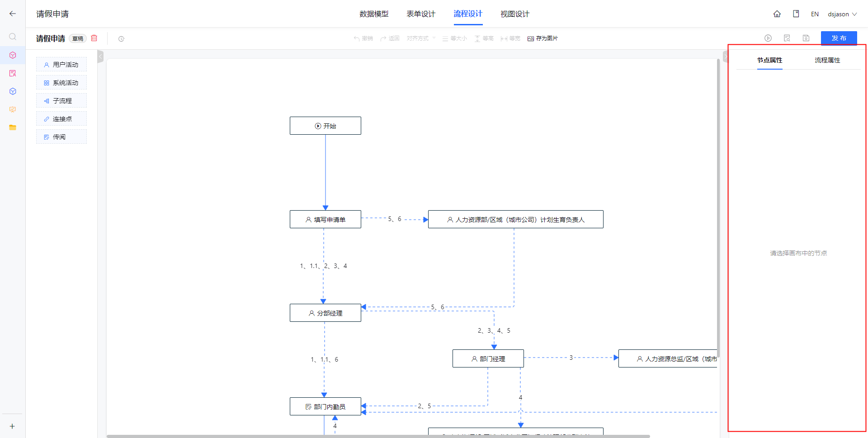Open version history clock icon

click(x=121, y=39)
